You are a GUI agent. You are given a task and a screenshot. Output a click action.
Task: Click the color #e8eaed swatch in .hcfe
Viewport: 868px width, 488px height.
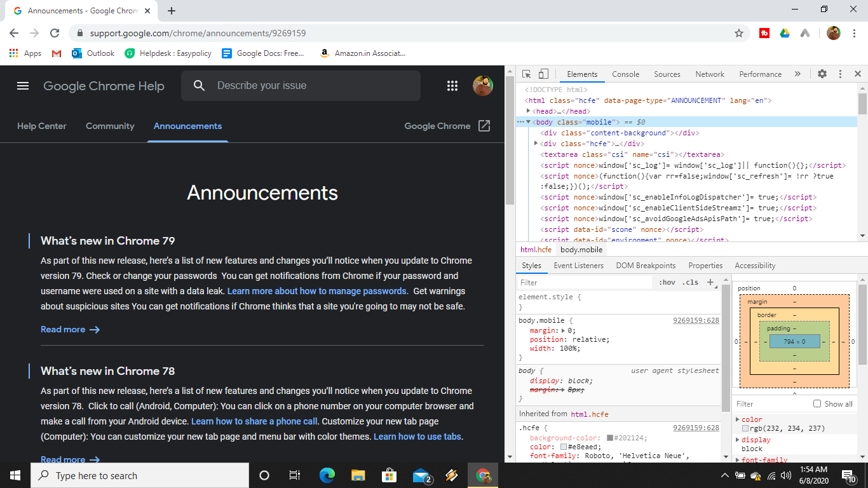tap(564, 447)
